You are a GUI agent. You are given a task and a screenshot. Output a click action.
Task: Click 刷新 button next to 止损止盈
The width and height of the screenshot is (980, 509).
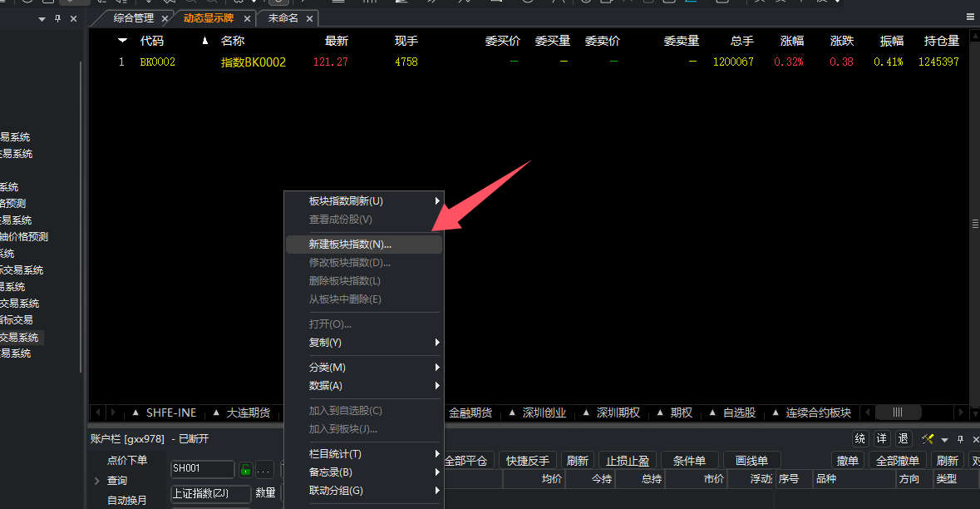tap(578, 461)
